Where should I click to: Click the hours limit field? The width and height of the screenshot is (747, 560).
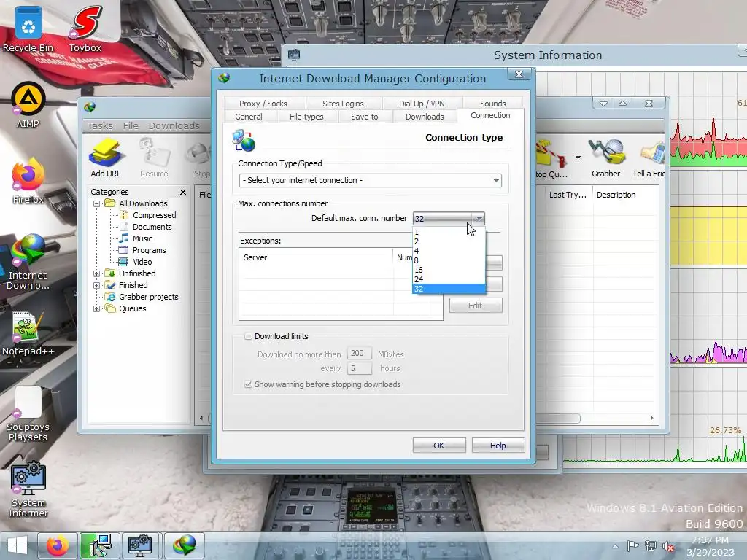(359, 368)
